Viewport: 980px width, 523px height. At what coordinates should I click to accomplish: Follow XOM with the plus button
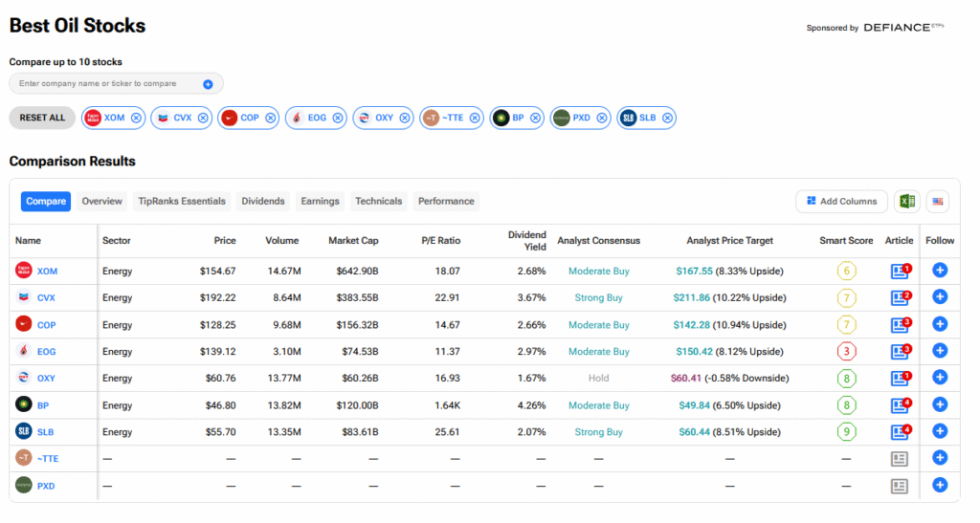coord(939,271)
